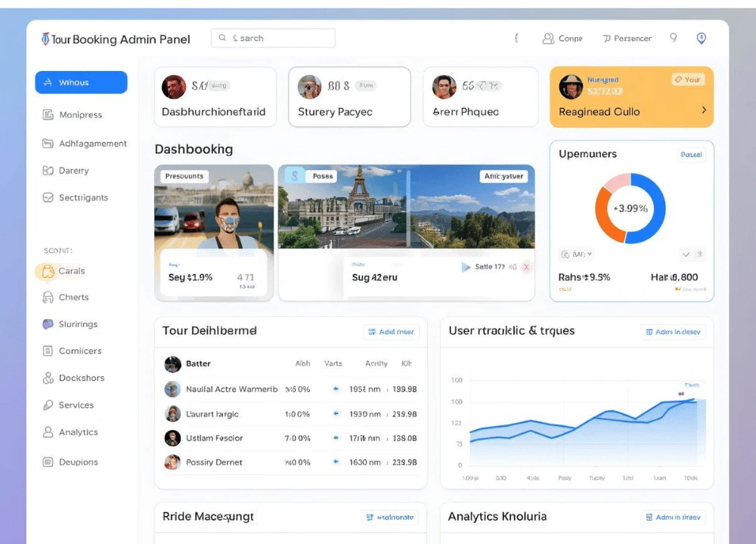The width and height of the screenshot is (756, 544).
Task: Open the chevron dropdown beside the donut chart
Action: pyautogui.click(x=686, y=255)
